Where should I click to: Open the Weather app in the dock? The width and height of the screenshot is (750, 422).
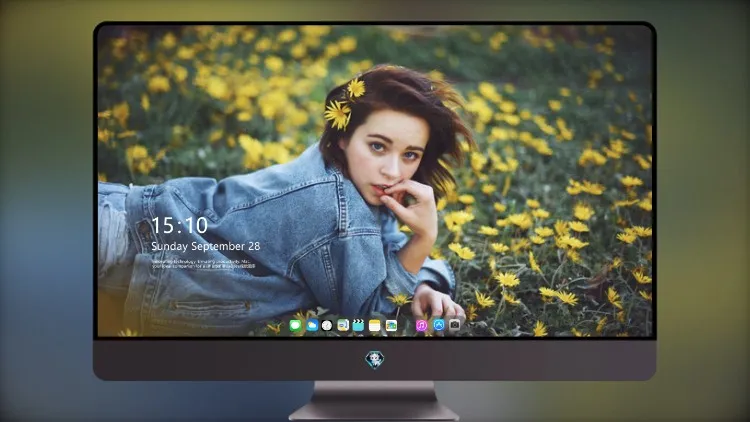click(312, 326)
